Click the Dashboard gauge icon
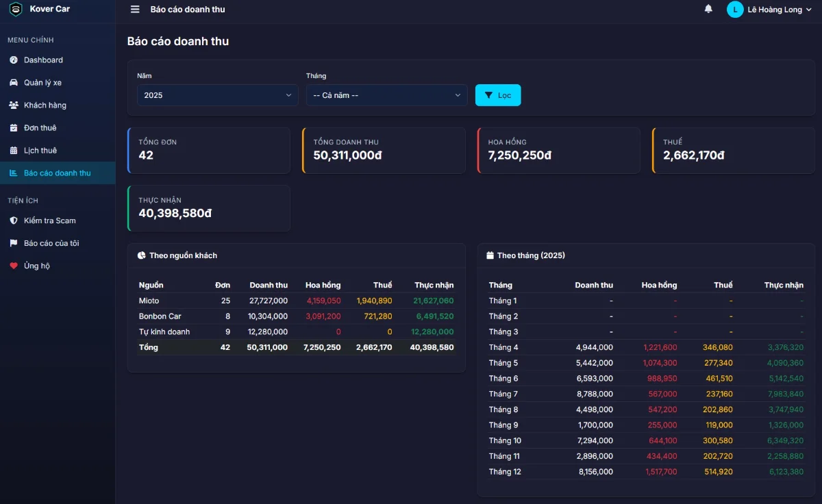822x504 pixels. click(x=14, y=60)
